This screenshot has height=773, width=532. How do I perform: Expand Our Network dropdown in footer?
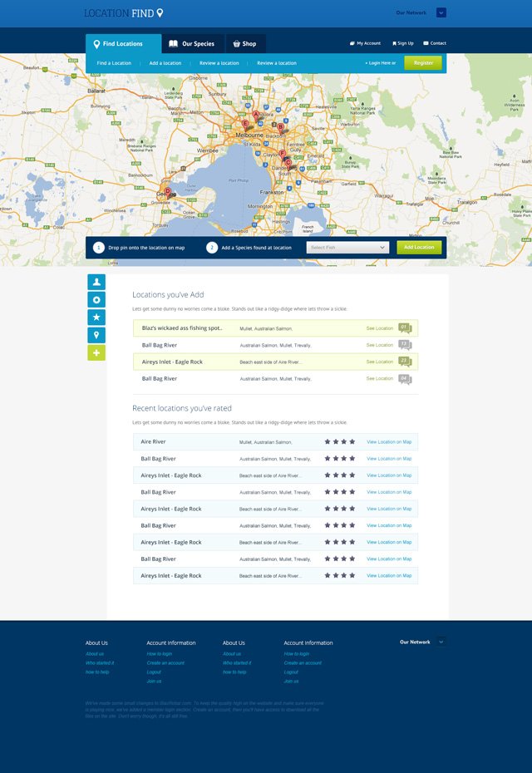441,642
